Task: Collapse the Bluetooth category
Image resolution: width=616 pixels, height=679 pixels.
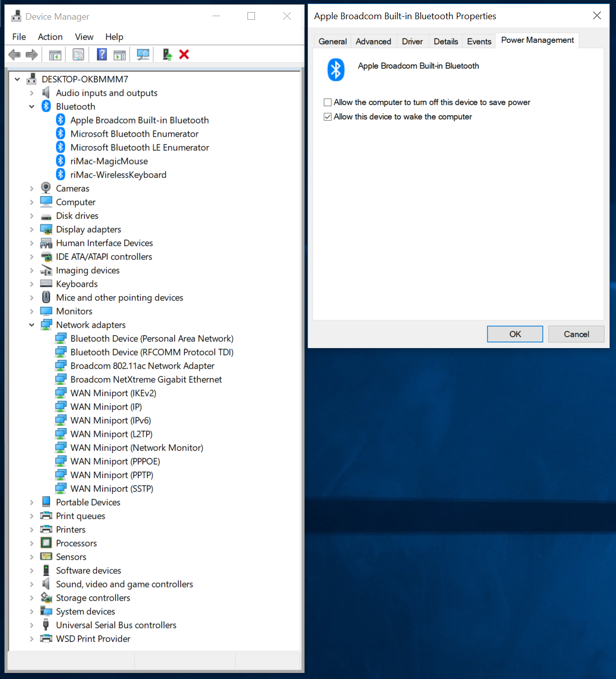Action: (x=31, y=107)
